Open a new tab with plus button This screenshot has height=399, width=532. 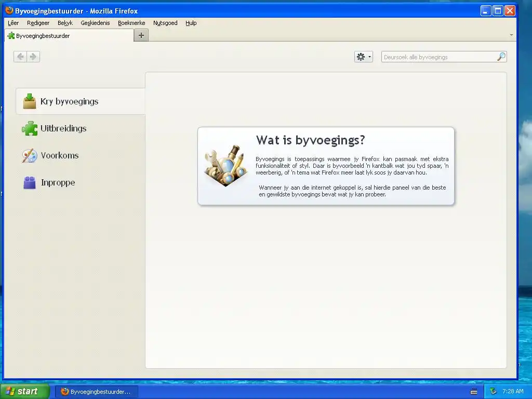(141, 35)
